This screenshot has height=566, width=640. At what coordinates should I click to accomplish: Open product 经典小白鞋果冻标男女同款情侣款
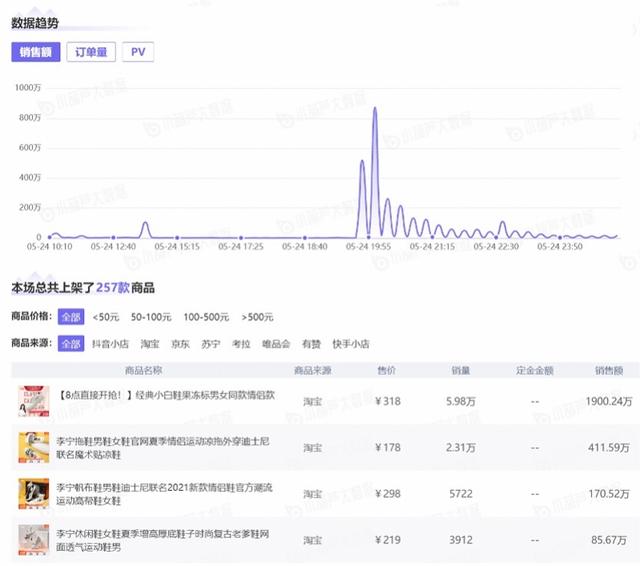coord(166,395)
